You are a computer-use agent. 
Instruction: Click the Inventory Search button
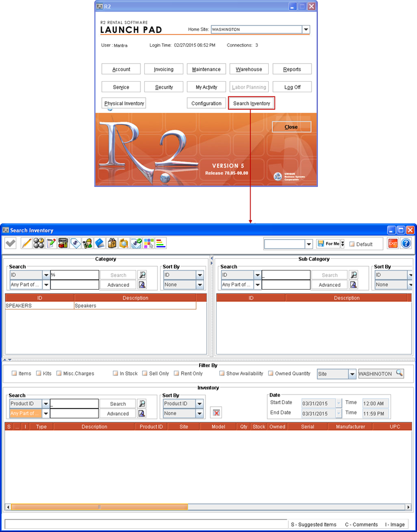[x=118, y=404]
